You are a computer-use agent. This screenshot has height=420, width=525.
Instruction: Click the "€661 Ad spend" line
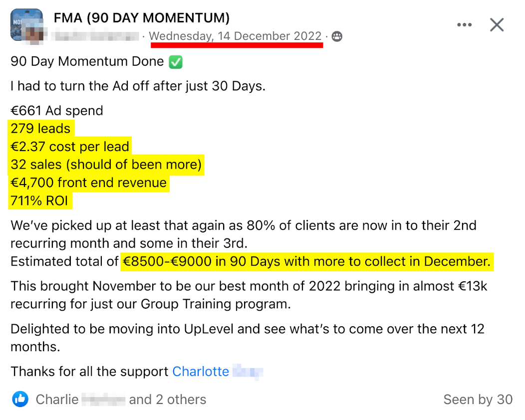(57, 111)
